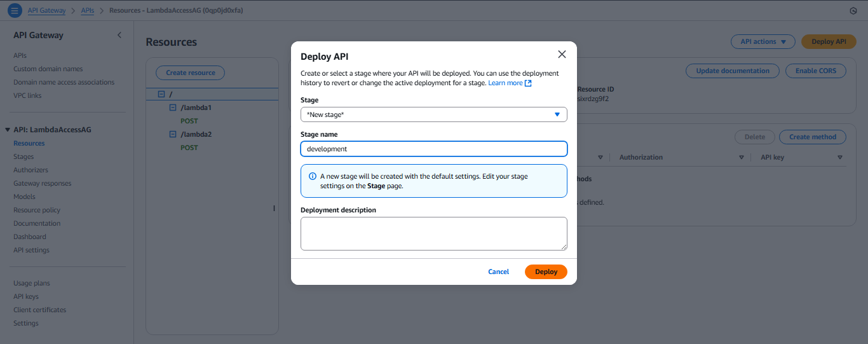Click the Create method button
868x344 pixels.
pos(813,137)
